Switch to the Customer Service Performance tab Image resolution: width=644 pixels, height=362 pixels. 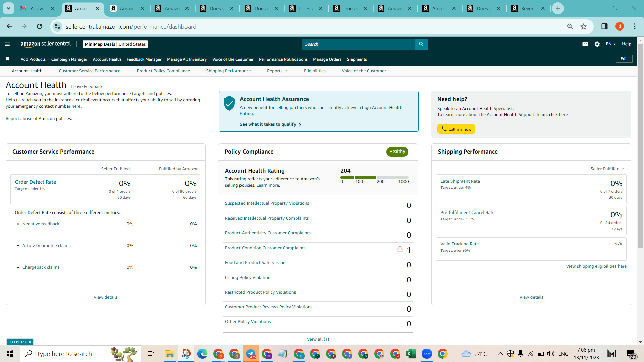[90, 71]
